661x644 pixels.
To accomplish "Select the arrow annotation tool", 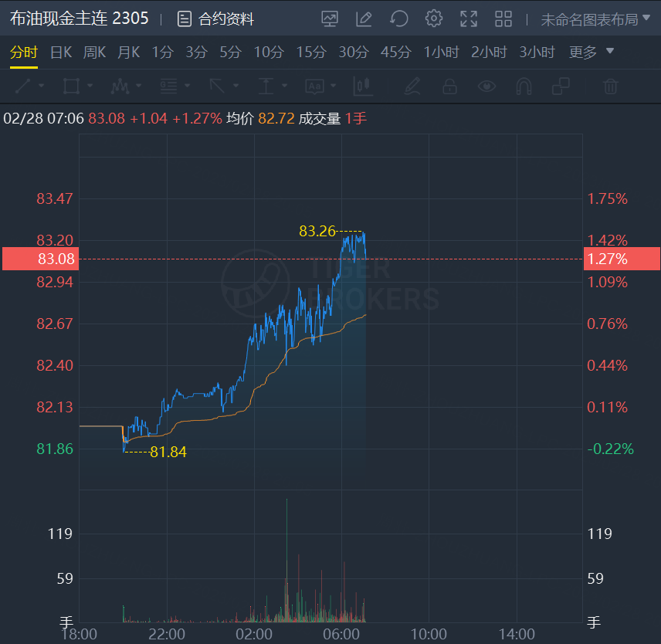I will pyautogui.click(x=217, y=86).
